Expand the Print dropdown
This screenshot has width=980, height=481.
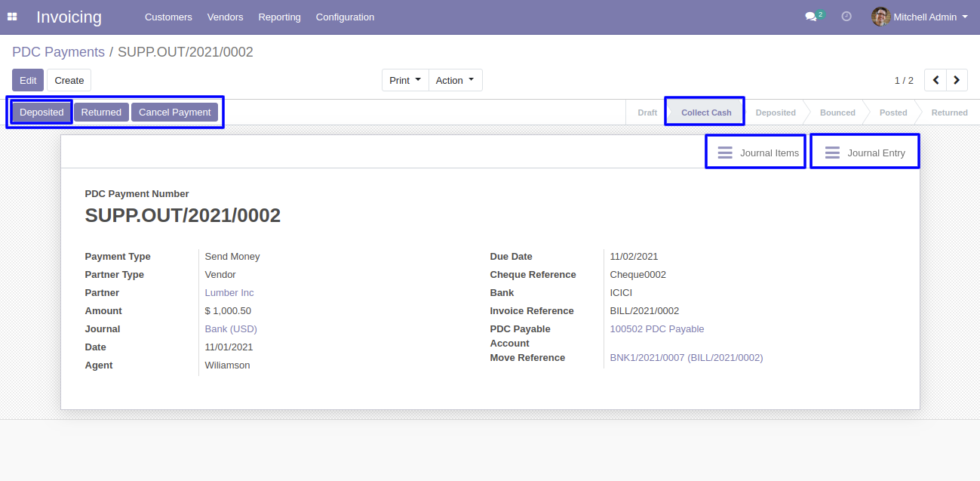click(x=405, y=80)
